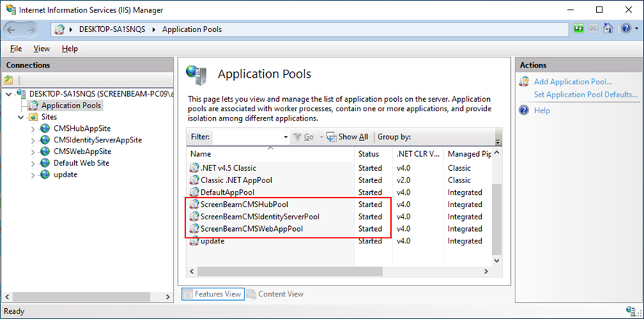This screenshot has width=644, height=319.
Task: Click the green Refresh page icon
Action: point(579,29)
